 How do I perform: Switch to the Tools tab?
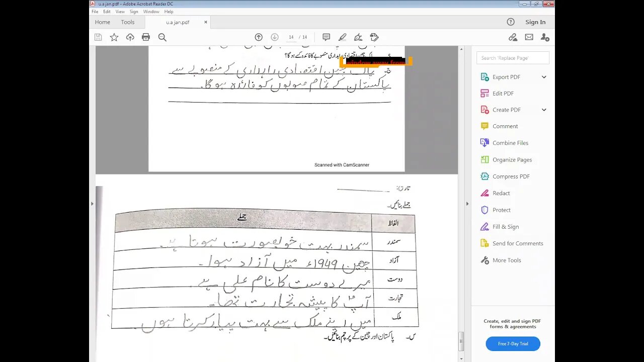pyautogui.click(x=128, y=22)
